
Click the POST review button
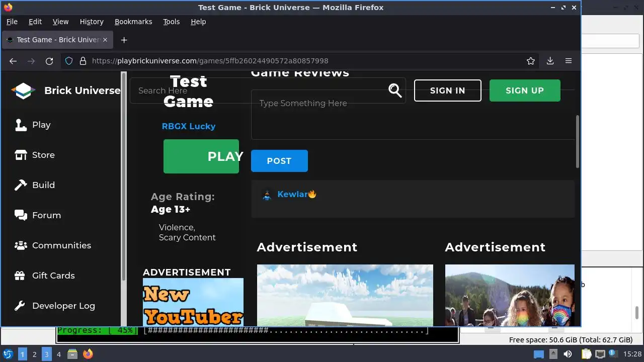tap(279, 161)
